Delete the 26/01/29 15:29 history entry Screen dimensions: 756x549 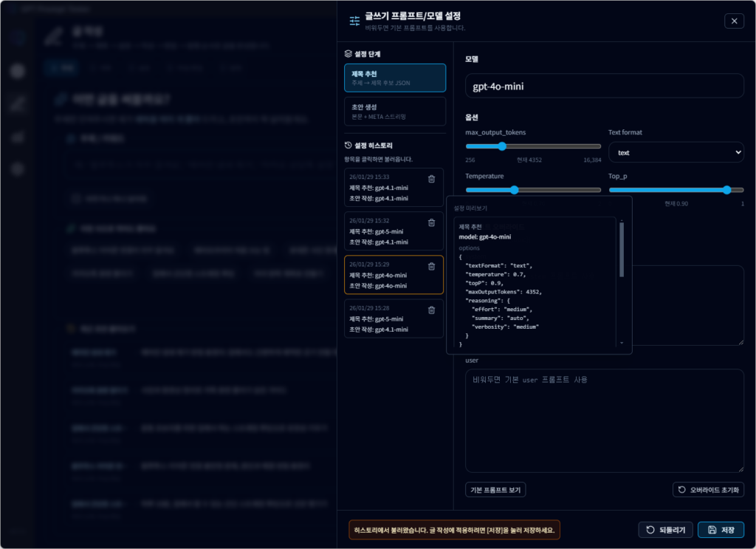point(431,266)
